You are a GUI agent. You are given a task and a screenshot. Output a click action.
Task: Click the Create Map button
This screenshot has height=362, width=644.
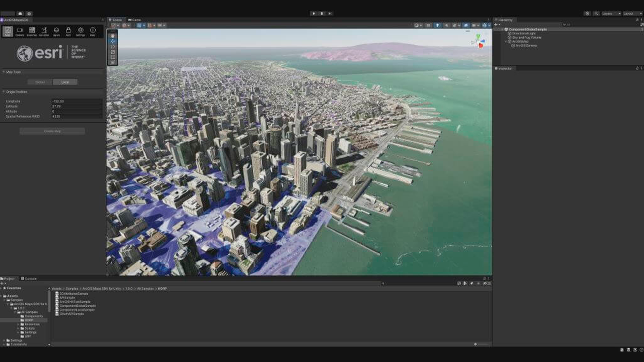[x=52, y=131]
